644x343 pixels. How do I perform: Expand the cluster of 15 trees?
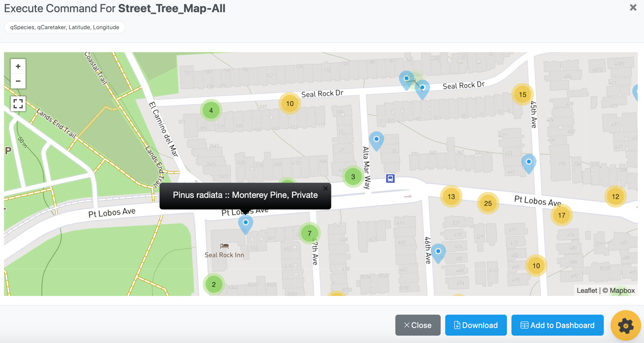[x=522, y=94]
